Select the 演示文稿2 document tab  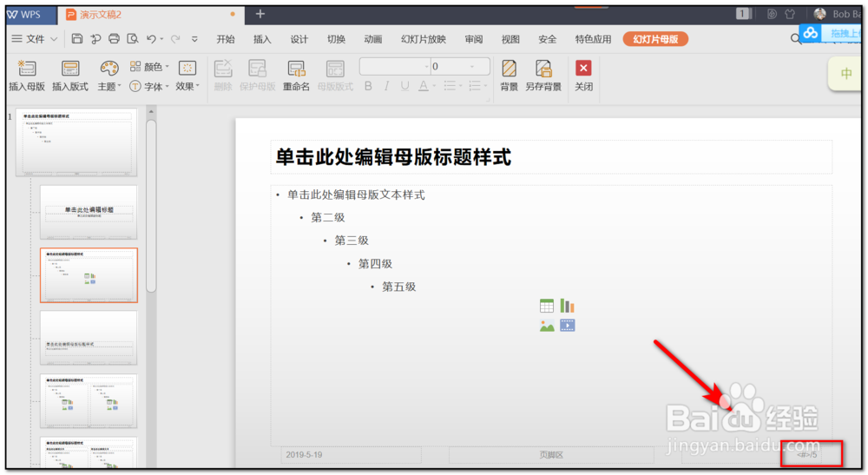[149, 15]
